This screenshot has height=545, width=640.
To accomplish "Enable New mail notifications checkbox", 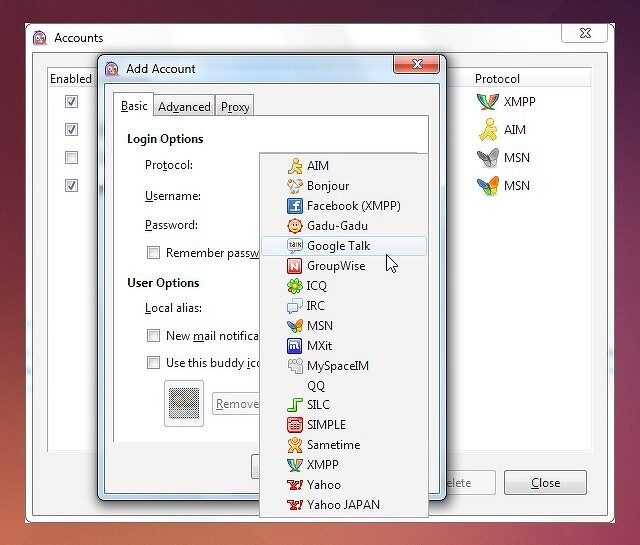I will 154,336.
